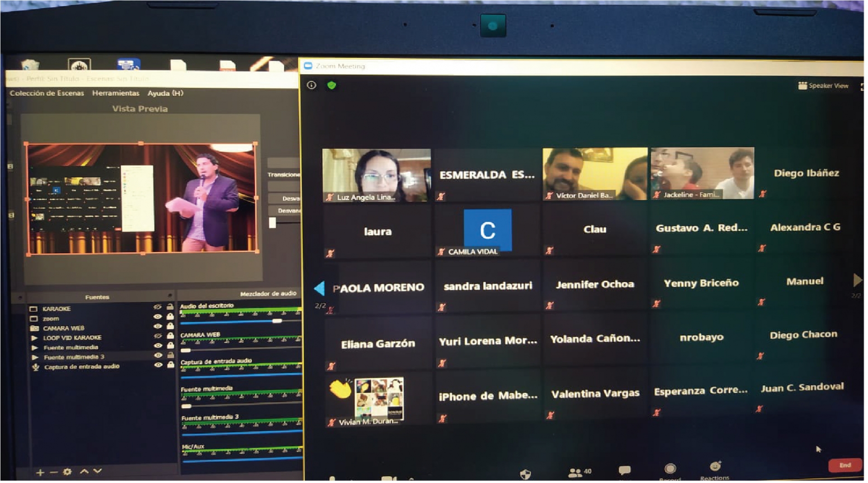Toggle lock on Fuente multimedia 3 source

pos(170,355)
